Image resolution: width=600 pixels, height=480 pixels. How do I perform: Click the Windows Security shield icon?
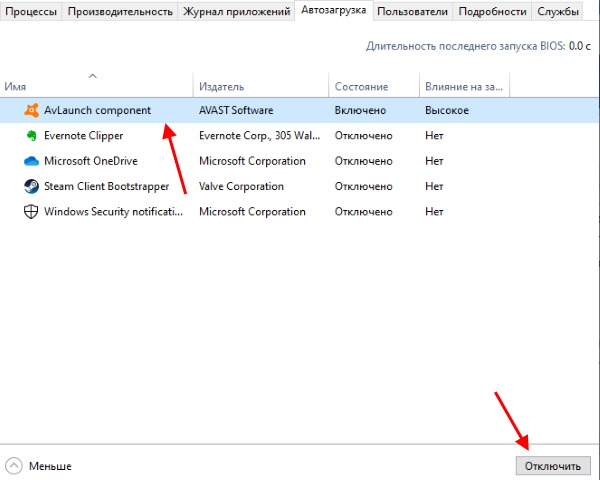point(31,212)
